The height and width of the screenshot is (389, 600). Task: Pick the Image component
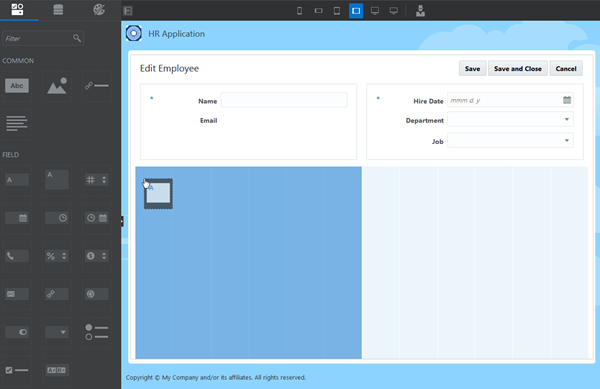click(x=57, y=86)
